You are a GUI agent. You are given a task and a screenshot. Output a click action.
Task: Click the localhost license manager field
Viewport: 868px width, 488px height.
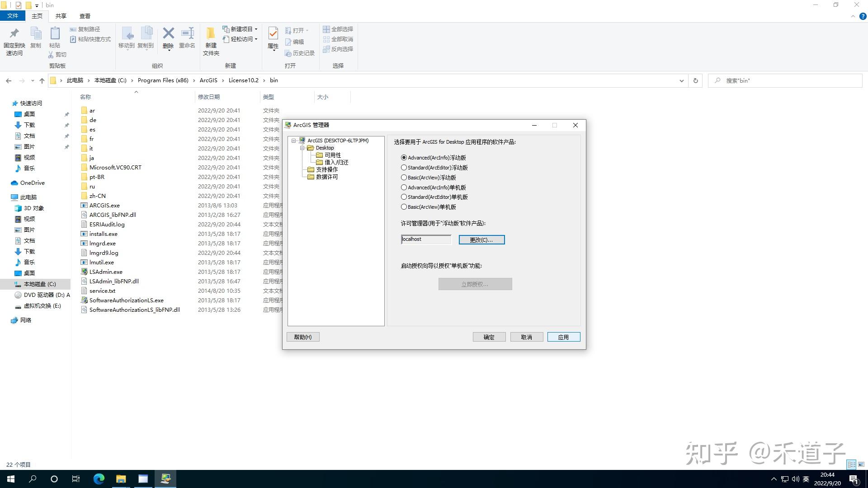click(x=426, y=239)
